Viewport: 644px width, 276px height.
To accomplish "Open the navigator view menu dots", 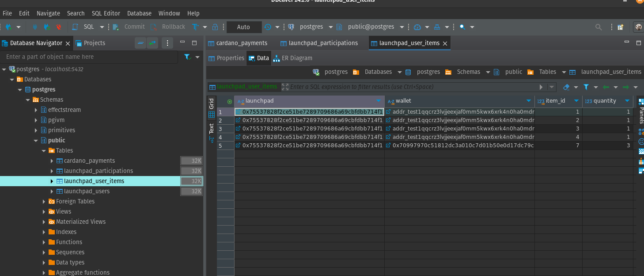I will (167, 43).
